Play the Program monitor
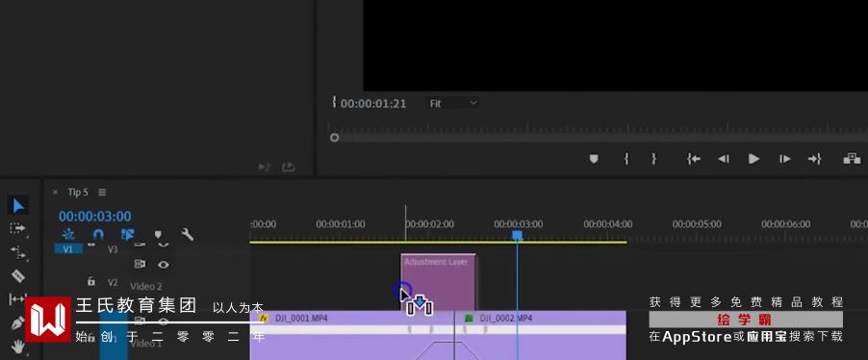 (x=753, y=159)
